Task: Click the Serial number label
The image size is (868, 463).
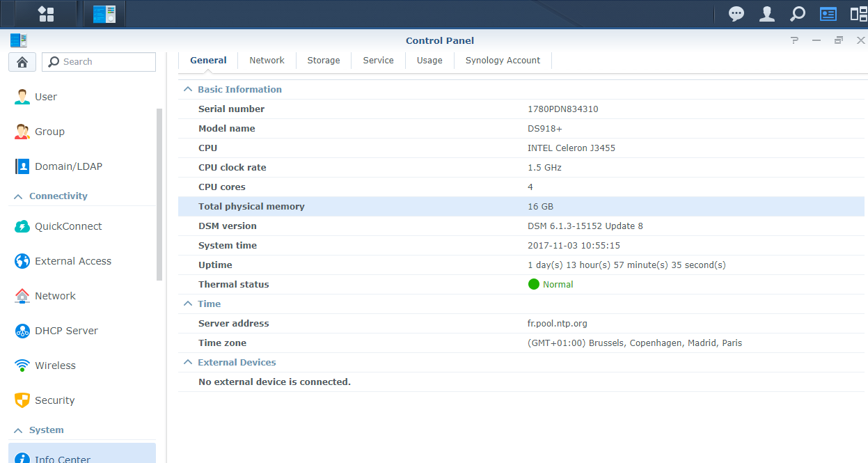Action: (x=231, y=109)
